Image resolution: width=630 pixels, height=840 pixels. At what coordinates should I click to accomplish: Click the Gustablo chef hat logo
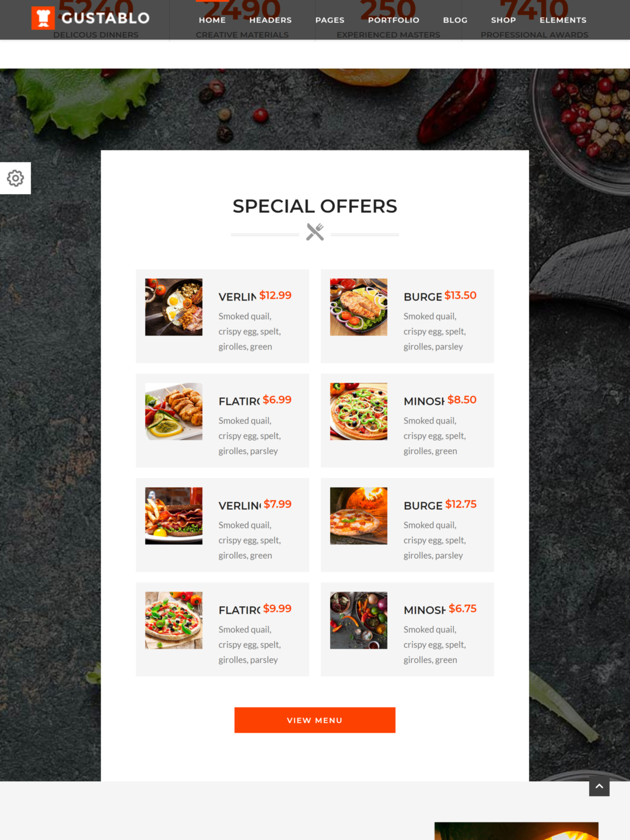(x=43, y=18)
